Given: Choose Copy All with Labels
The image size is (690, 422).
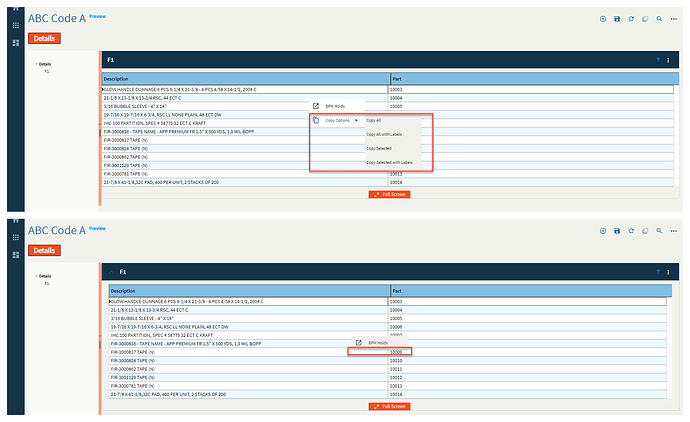Looking at the screenshot, I should tap(384, 134).
